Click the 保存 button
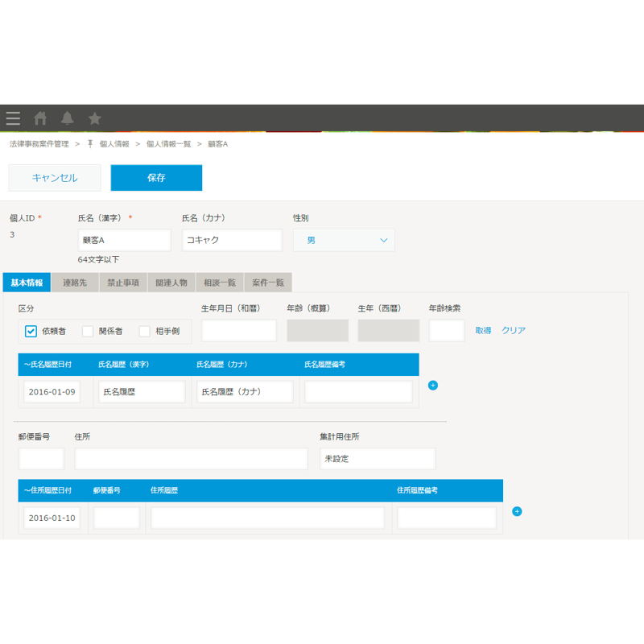The width and height of the screenshot is (644, 644). click(x=156, y=178)
